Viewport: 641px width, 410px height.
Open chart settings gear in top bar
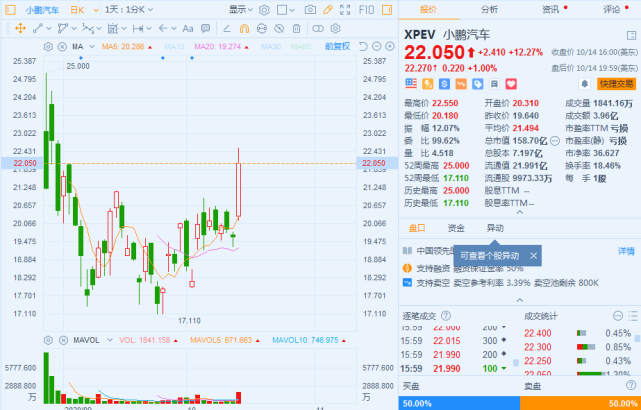264,10
